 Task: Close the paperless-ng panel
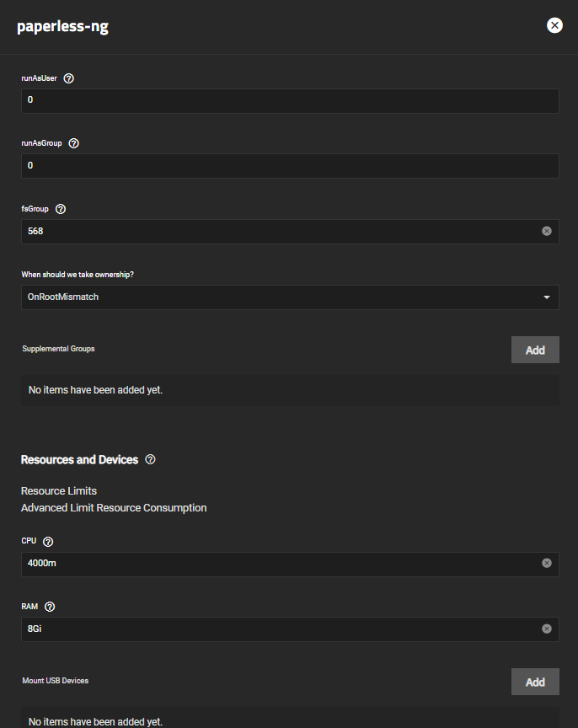(554, 25)
